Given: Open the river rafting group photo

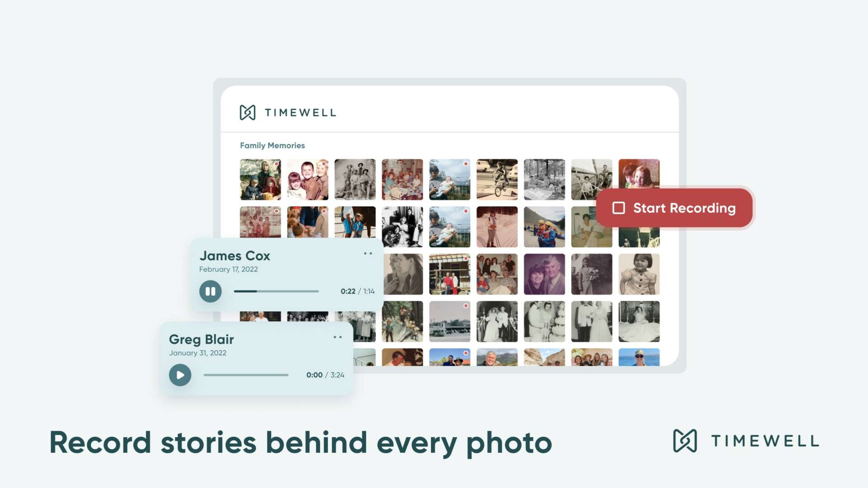Looking at the screenshot, I should 544,227.
